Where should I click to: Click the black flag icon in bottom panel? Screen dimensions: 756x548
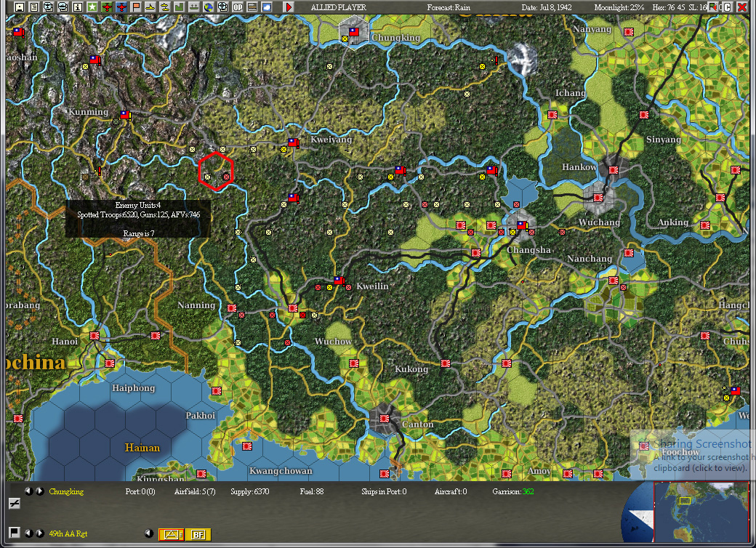15,533
